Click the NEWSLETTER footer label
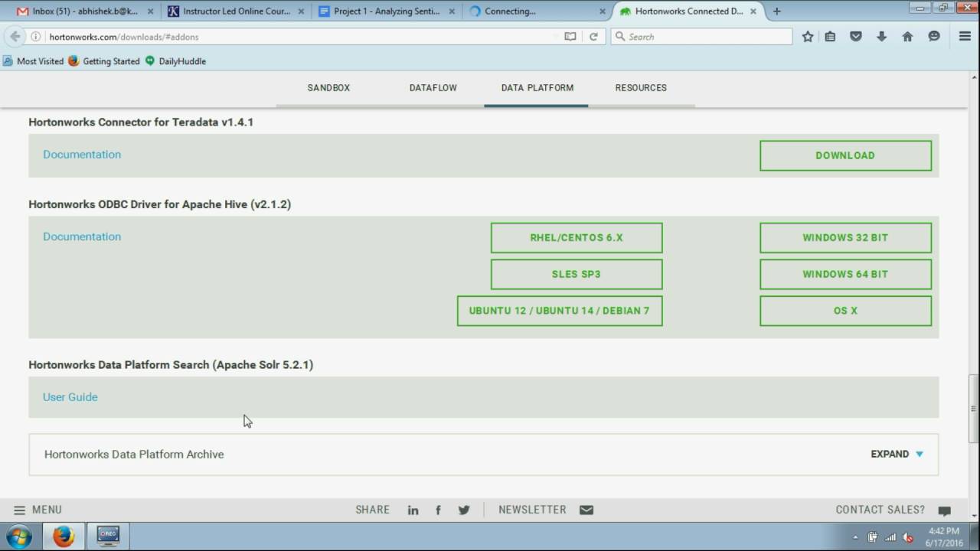 tap(532, 510)
